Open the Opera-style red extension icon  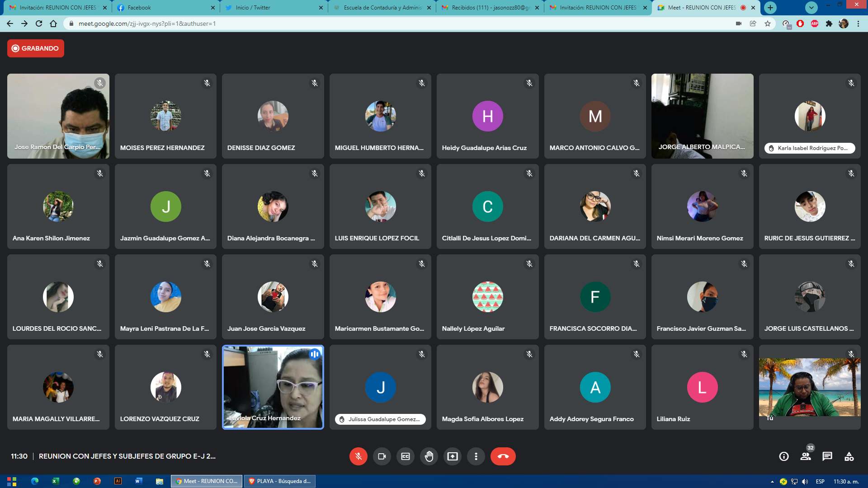pos(800,23)
